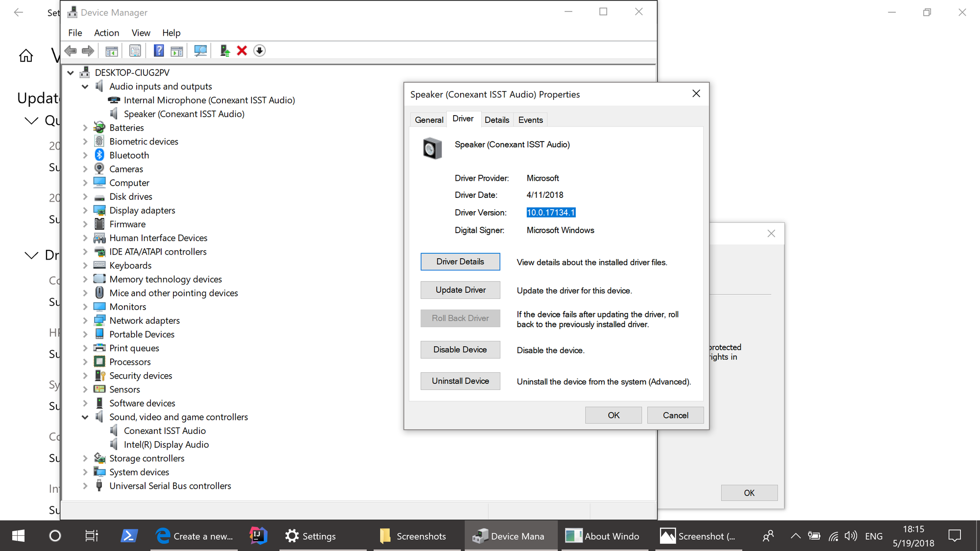
Task: Click OK in Speaker Properties dialog
Action: pyautogui.click(x=613, y=415)
